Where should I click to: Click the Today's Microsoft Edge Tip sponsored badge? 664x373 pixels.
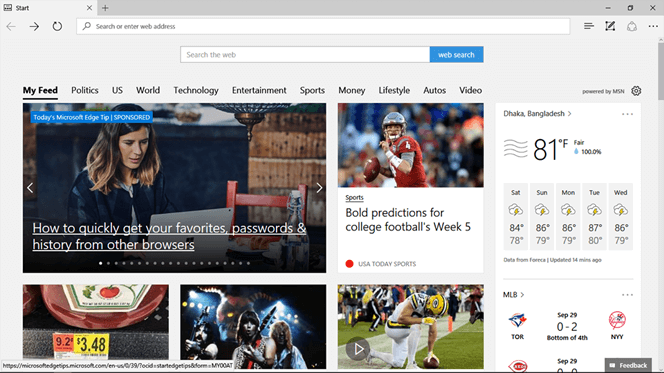coord(91,117)
